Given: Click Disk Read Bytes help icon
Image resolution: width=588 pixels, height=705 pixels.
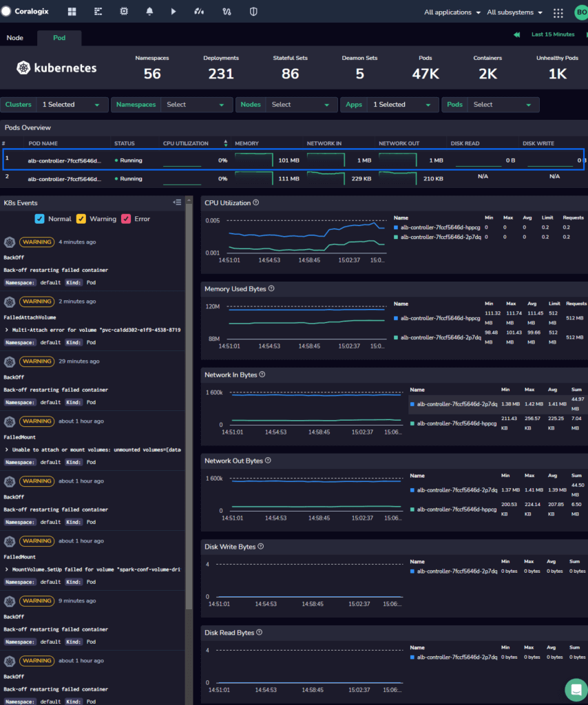Looking at the screenshot, I should [x=260, y=632].
